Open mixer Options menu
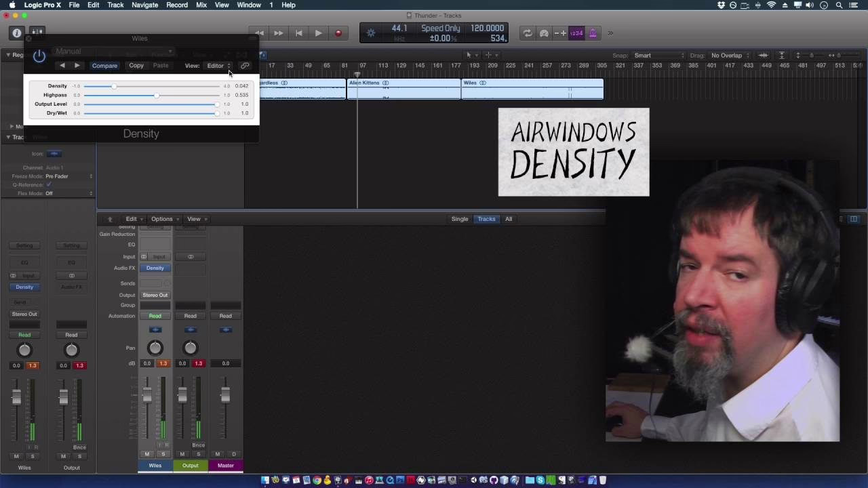 163,219
